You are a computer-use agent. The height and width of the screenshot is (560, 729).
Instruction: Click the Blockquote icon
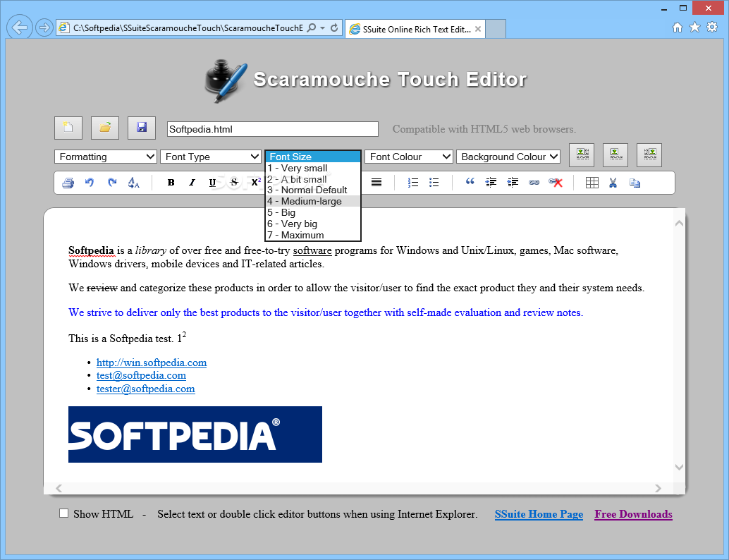tap(470, 182)
